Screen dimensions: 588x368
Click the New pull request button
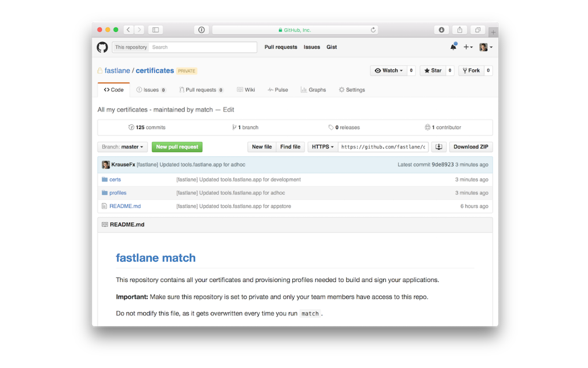click(177, 147)
